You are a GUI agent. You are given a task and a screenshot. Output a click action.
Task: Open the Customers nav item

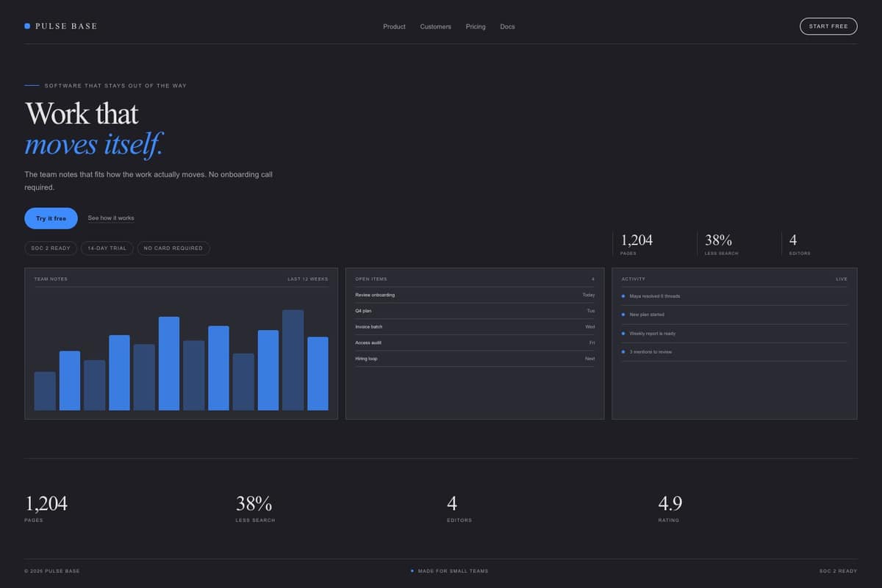[x=436, y=26]
